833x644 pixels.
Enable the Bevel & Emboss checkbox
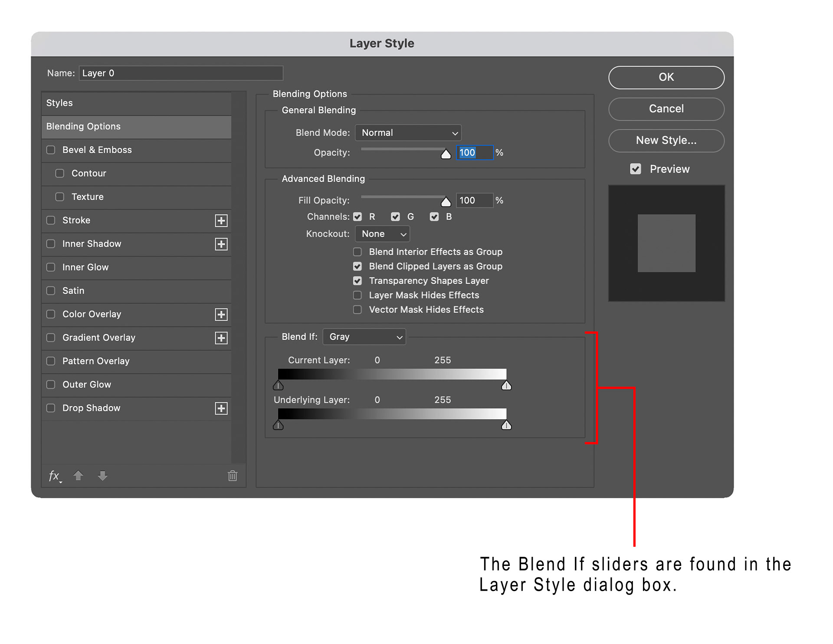(51, 150)
